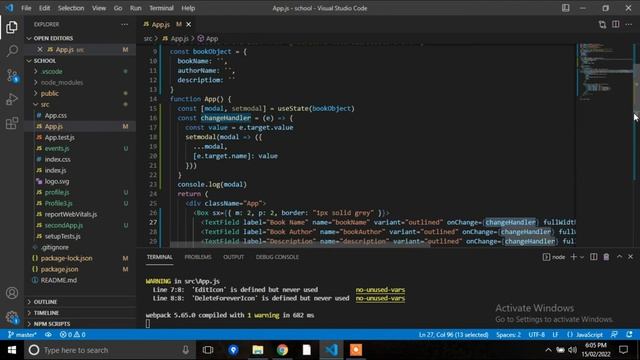Expand the .vscode folder

point(80,71)
